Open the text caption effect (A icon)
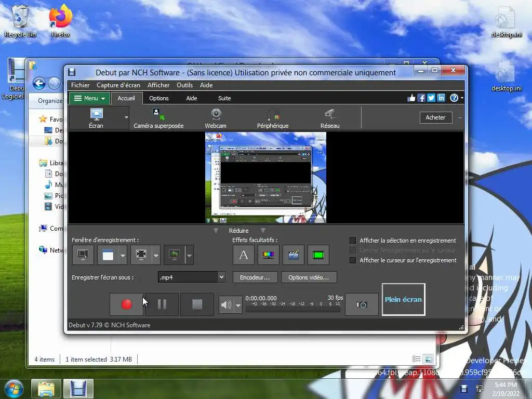Image resolution: width=532 pixels, height=399 pixels. click(244, 255)
